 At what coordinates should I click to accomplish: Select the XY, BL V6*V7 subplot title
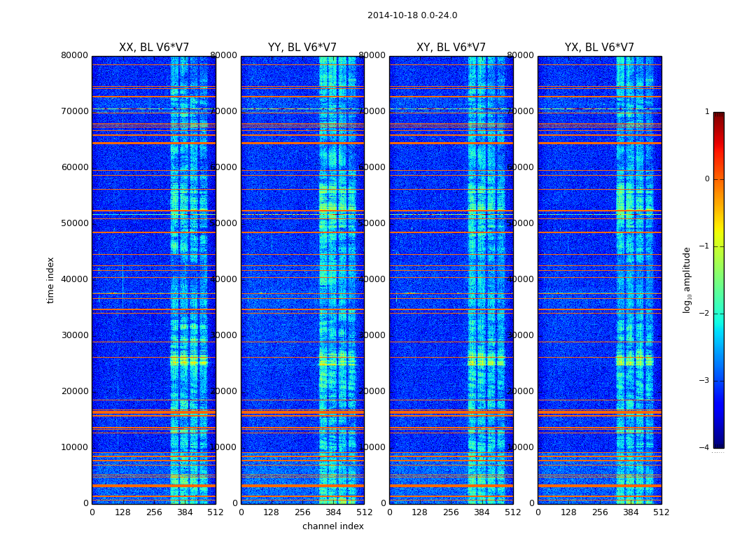coord(451,48)
